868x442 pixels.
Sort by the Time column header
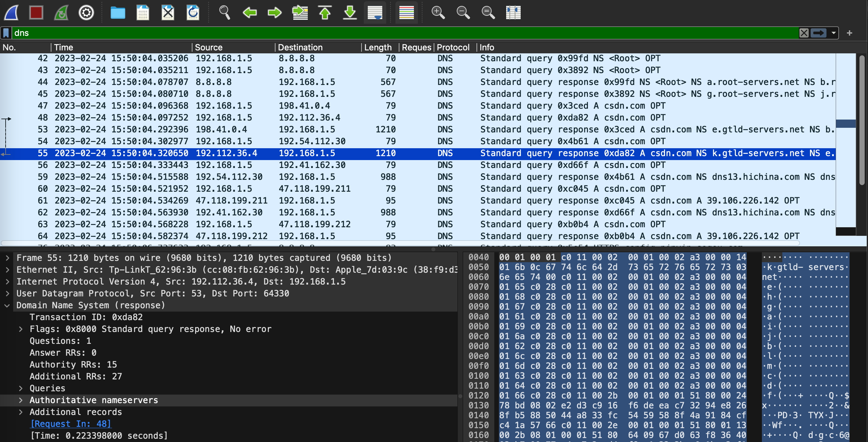pos(122,47)
